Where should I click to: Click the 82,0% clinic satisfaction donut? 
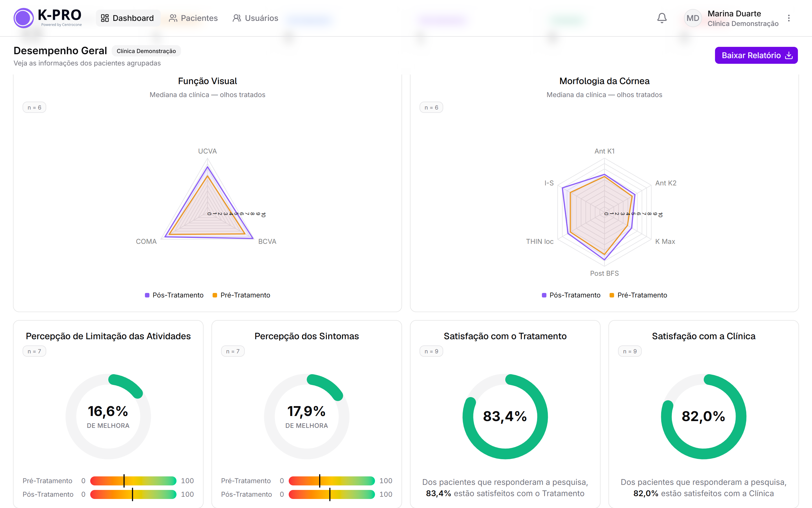point(703,416)
